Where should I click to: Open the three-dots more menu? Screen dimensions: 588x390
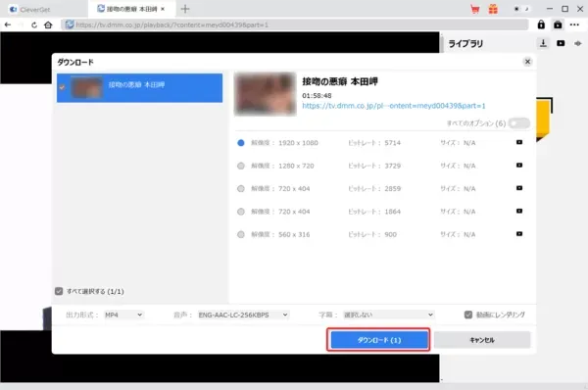pyautogui.click(x=574, y=24)
